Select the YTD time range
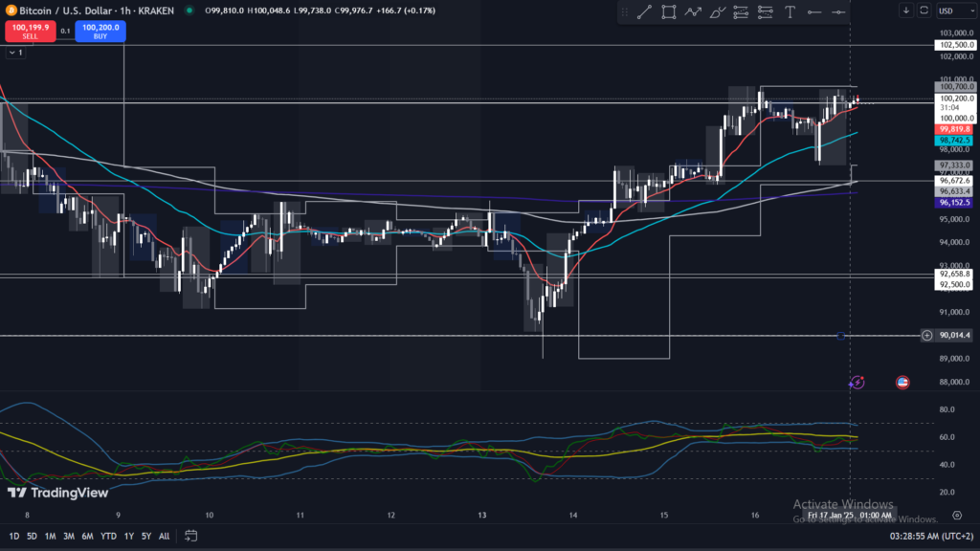Image resolution: width=980 pixels, height=551 pixels. coord(107,536)
